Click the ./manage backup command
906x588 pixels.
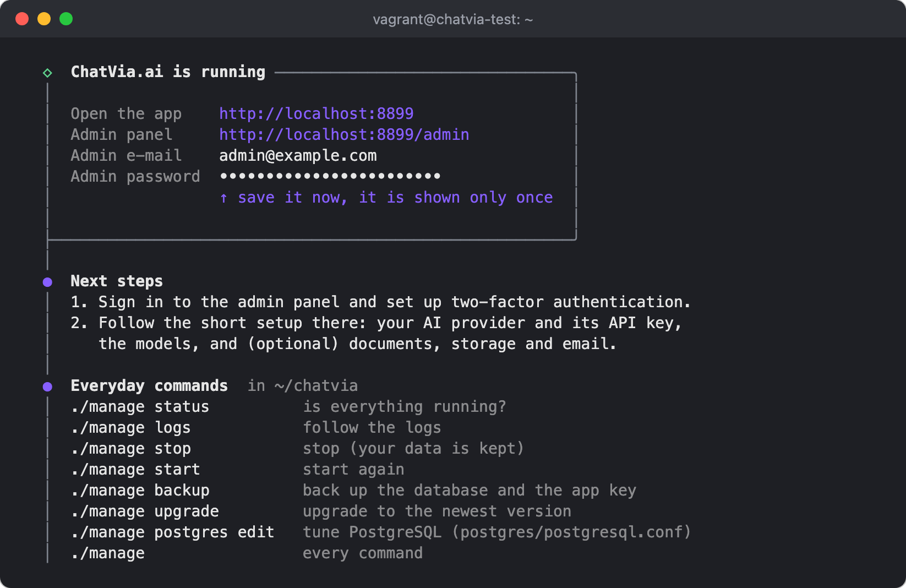tap(140, 490)
